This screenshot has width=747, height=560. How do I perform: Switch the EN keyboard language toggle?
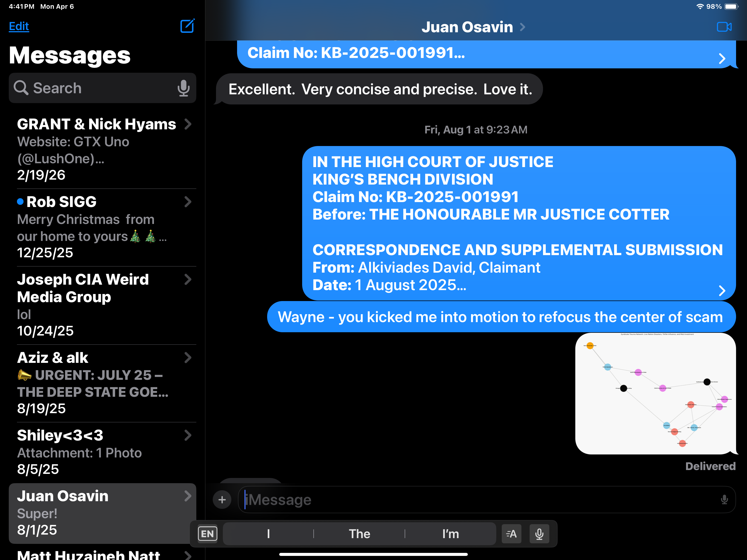[207, 534]
